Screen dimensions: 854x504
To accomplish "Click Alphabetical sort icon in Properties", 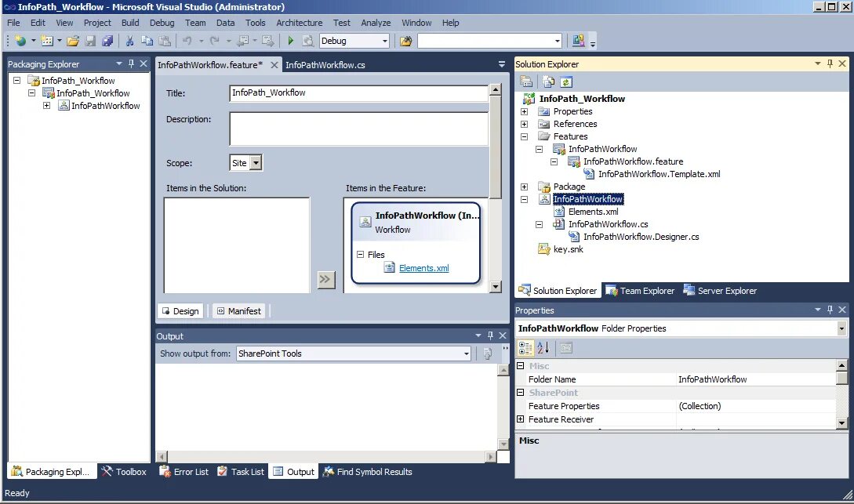I will [x=543, y=348].
